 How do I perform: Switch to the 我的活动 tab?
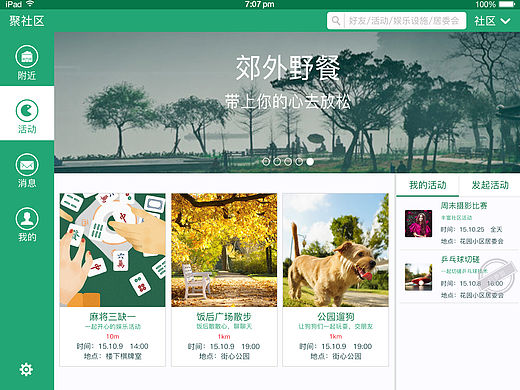(x=427, y=185)
